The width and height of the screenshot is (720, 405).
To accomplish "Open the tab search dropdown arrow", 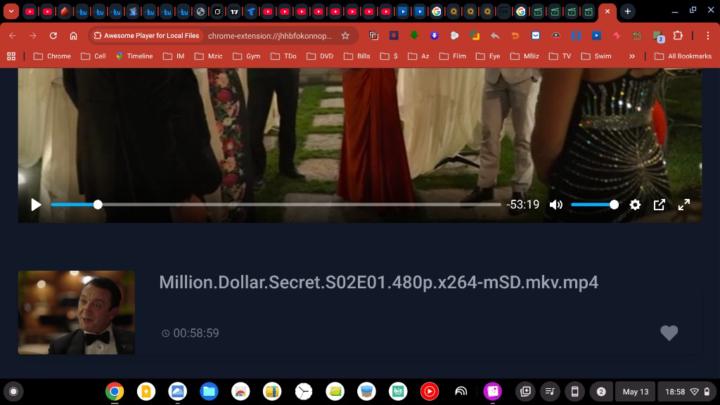I will point(11,11).
